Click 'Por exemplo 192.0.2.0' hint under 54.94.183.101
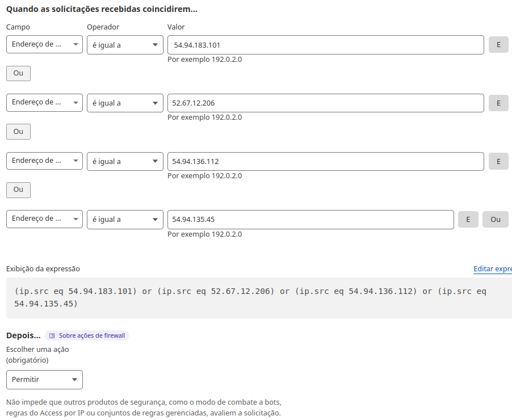Viewport: 512px width, 420px height. click(x=205, y=60)
